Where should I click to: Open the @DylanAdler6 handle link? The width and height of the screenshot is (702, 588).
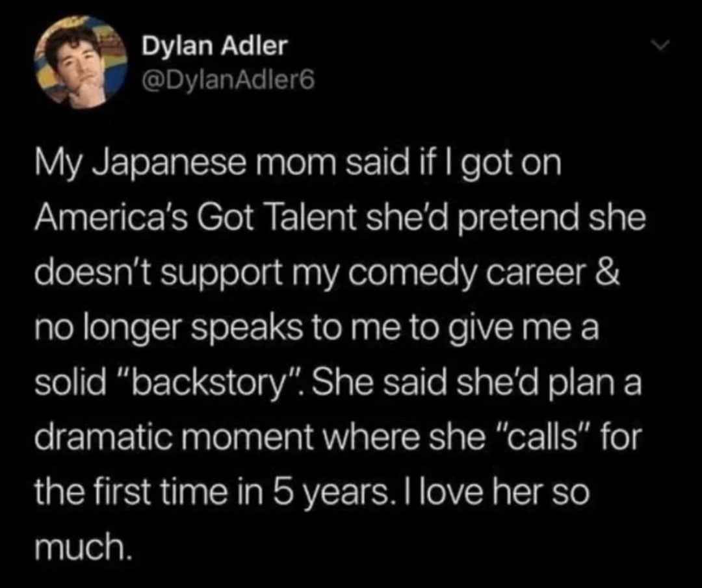coord(227,81)
